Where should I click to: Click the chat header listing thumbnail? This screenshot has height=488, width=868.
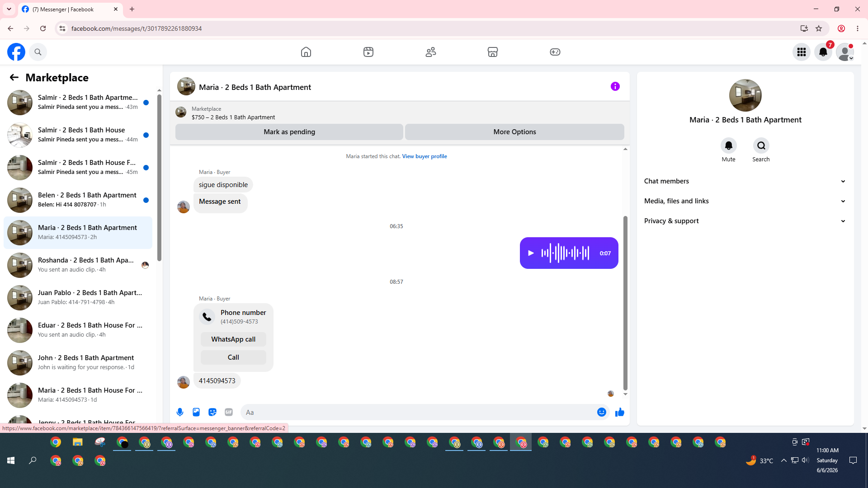186,86
